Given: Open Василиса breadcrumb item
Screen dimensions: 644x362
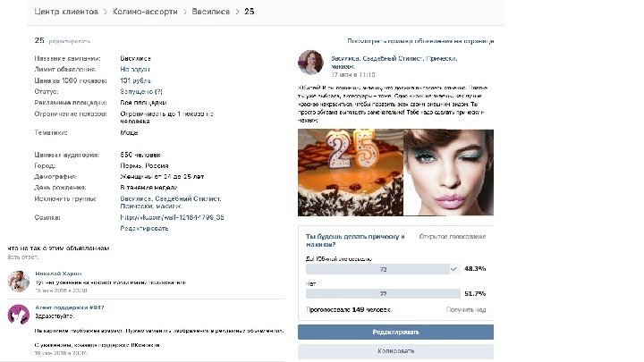Looking at the screenshot, I should tap(211, 12).
